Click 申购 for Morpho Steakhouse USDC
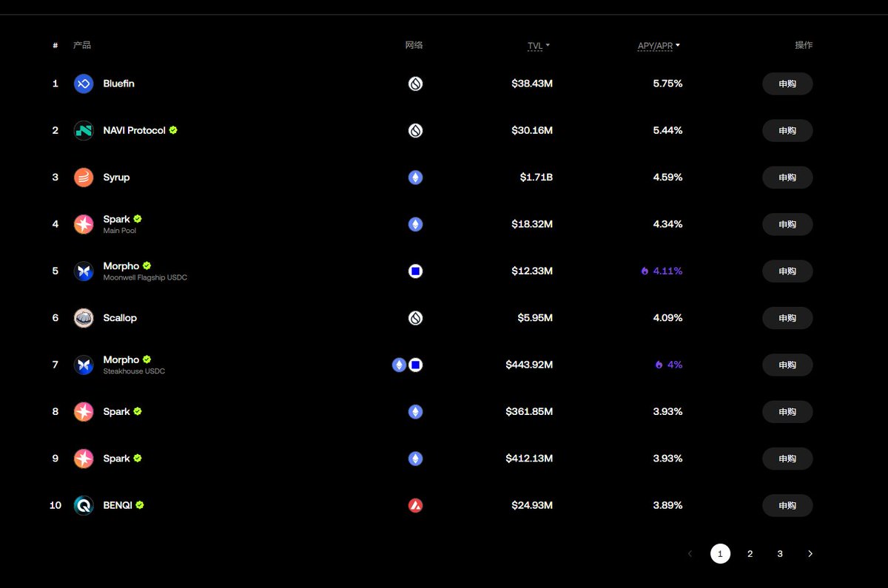The height and width of the screenshot is (588, 888). (x=787, y=365)
